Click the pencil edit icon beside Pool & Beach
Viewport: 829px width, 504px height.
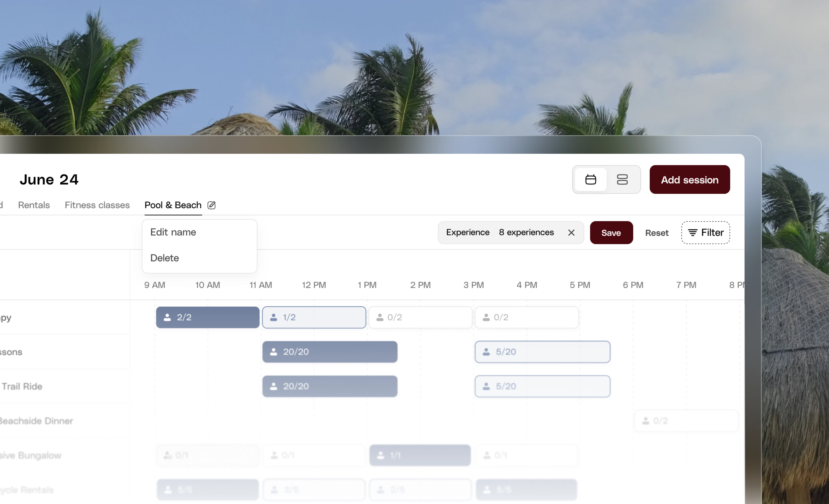(x=211, y=205)
